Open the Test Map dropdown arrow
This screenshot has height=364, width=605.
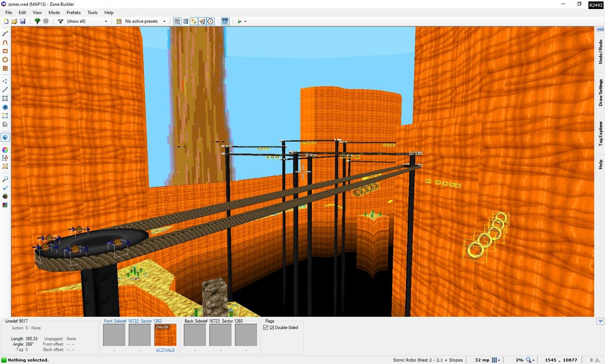click(245, 21)
